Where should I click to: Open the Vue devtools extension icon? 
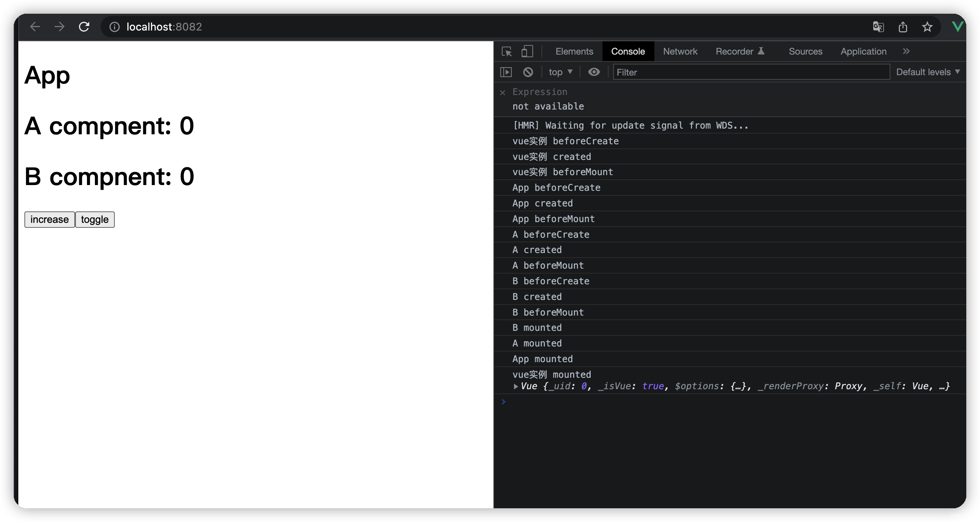(957, 27)
